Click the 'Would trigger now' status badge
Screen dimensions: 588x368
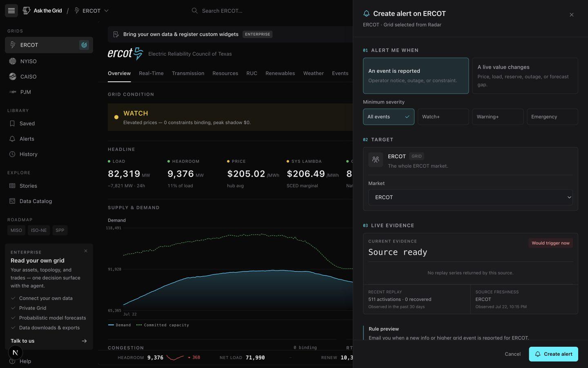click(550, 243)
